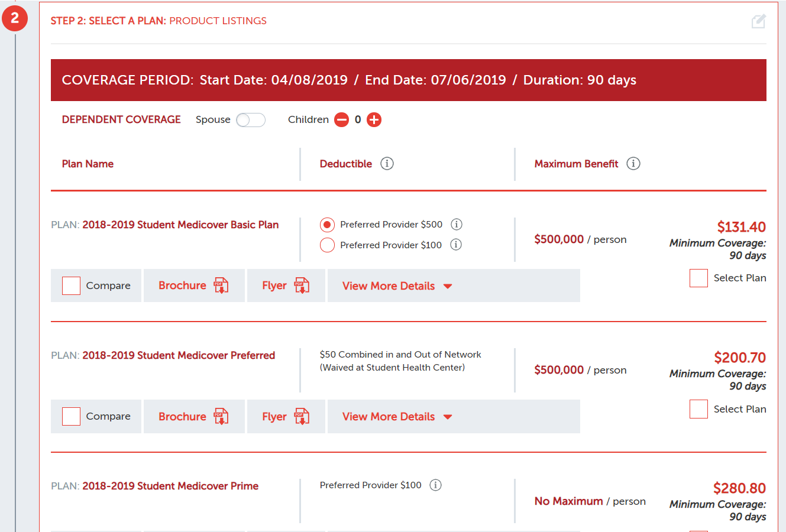The height and width of the screenshot is (532, 786).
Task: Click the Deductible info icon
Action: pyautogui.click(x=387, y=164)
